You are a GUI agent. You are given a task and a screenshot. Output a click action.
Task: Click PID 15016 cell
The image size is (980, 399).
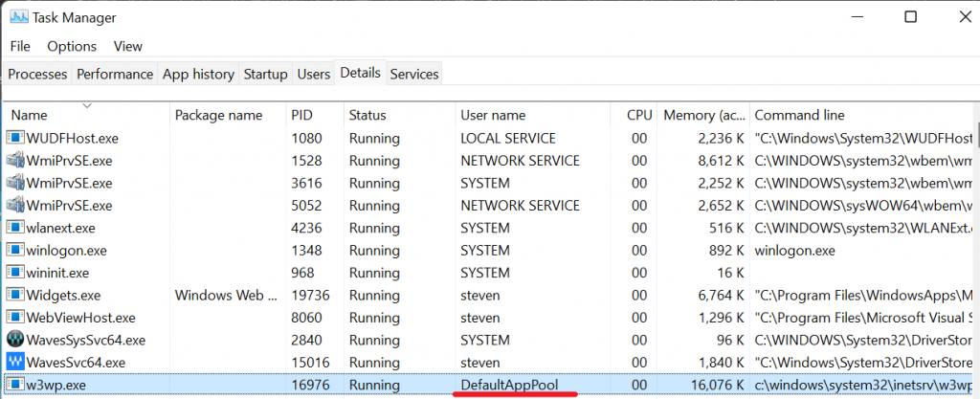click(310, 363)
